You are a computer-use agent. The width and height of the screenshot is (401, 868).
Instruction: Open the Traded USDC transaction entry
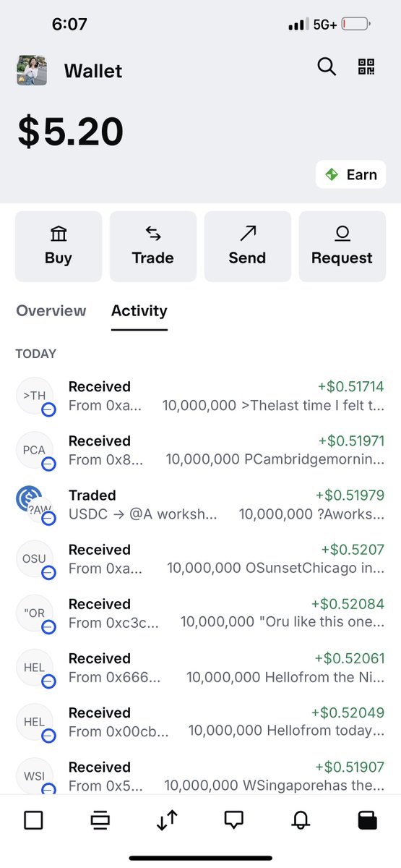click(200, 505)
